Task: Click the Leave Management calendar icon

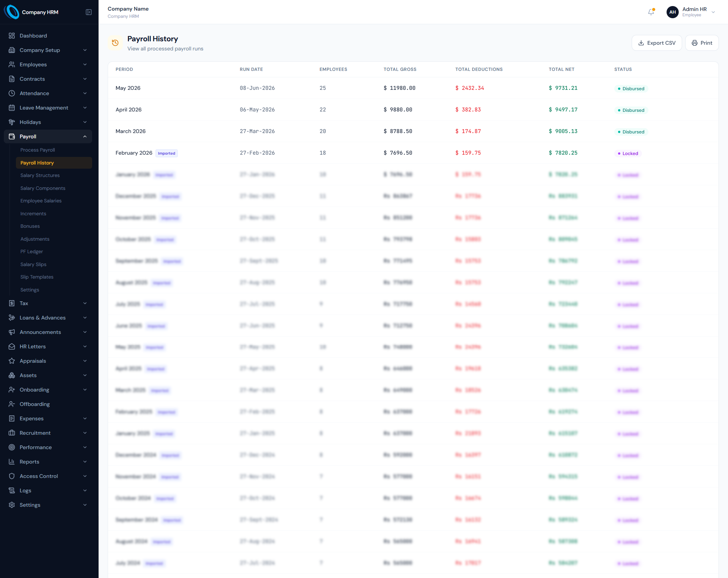Action: click(12, 108)
